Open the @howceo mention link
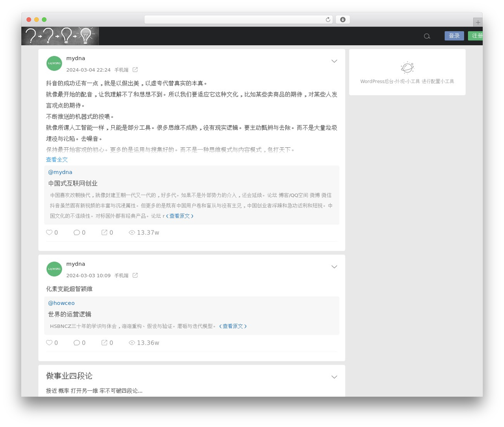 click(61, 303)
